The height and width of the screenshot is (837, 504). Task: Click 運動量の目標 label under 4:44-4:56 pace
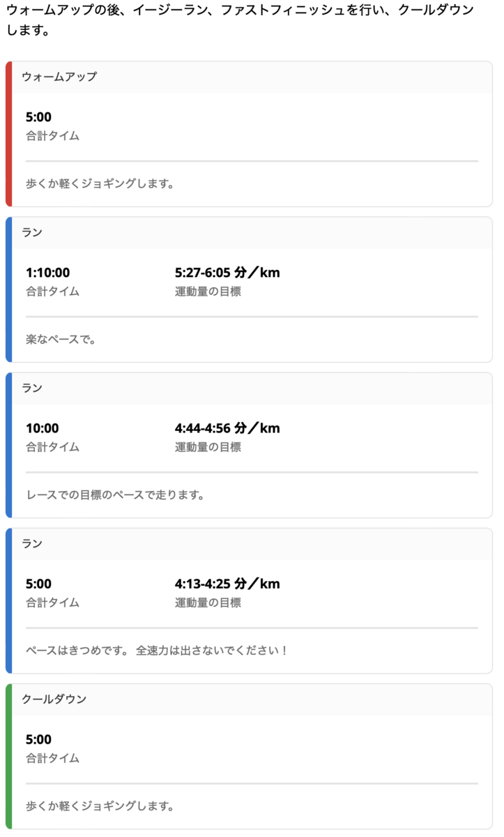tap(208, 447)
